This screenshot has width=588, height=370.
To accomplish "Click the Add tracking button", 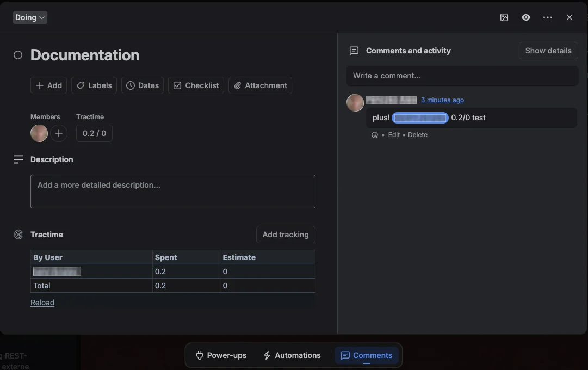I will point(286,235).
